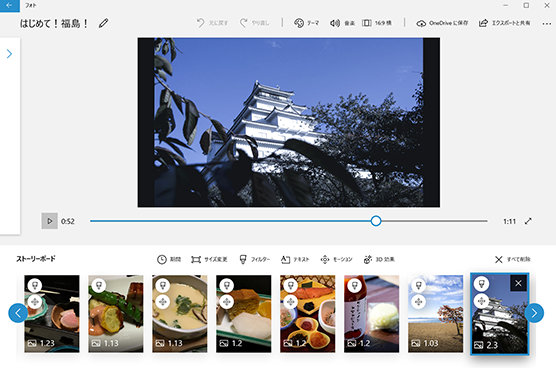Open the Text tool
Viewport: 556px width, 368px height.
pos(295,260)
